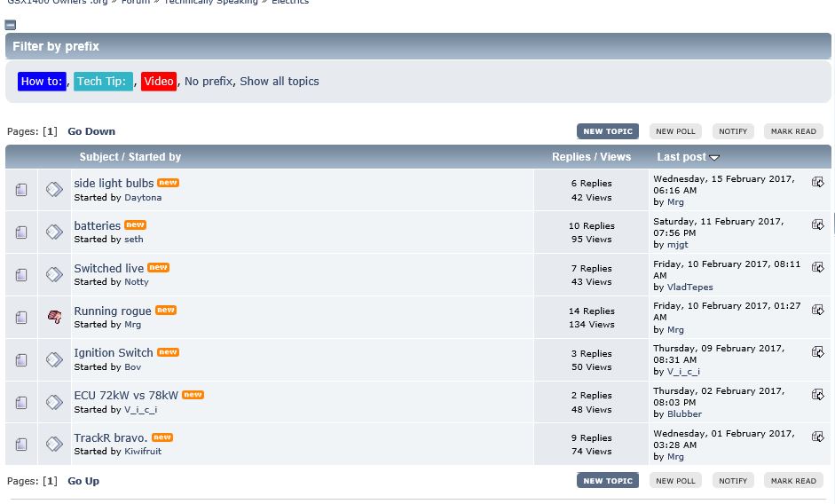Open profile of starter Notty
This screenshot has width=835, height=504.
pyautogui.click(x=137, y=282)
